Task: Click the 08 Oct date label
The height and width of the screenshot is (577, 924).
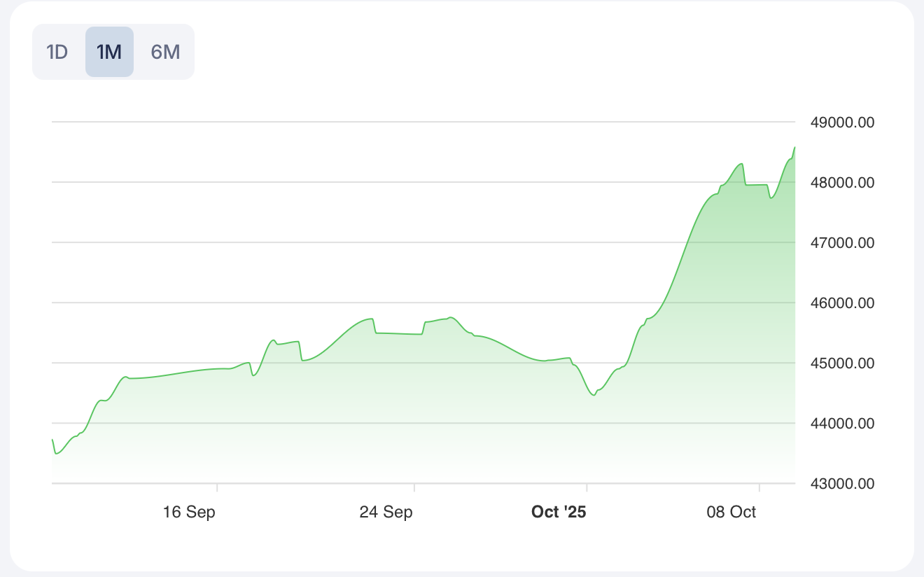Action: pos(731,512)
